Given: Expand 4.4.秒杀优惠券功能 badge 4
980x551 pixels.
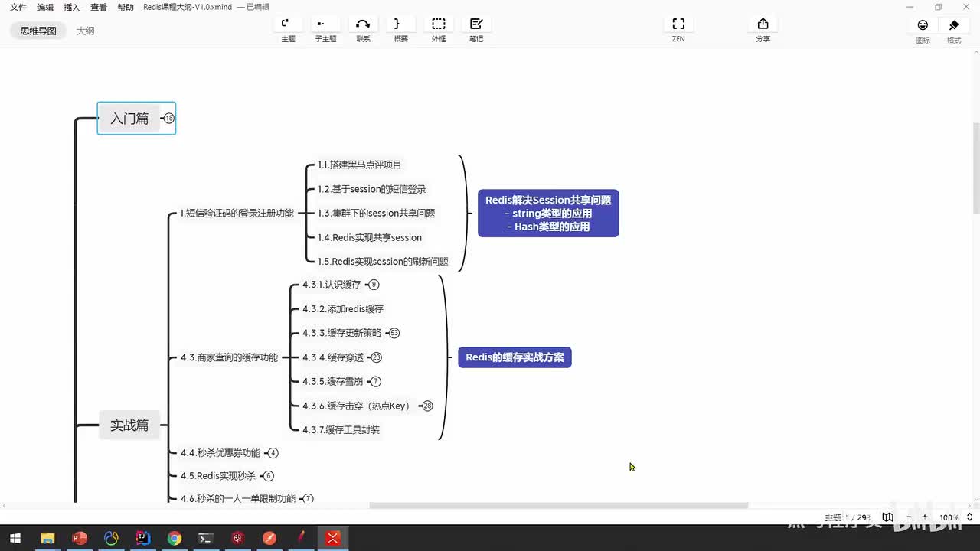Looking at the screenshot, I should pos(273,453).
